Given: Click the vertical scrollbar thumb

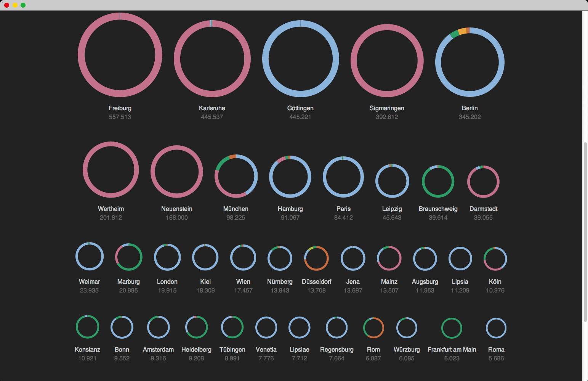Looking at the screenshot, I should [x=585, y=232].
